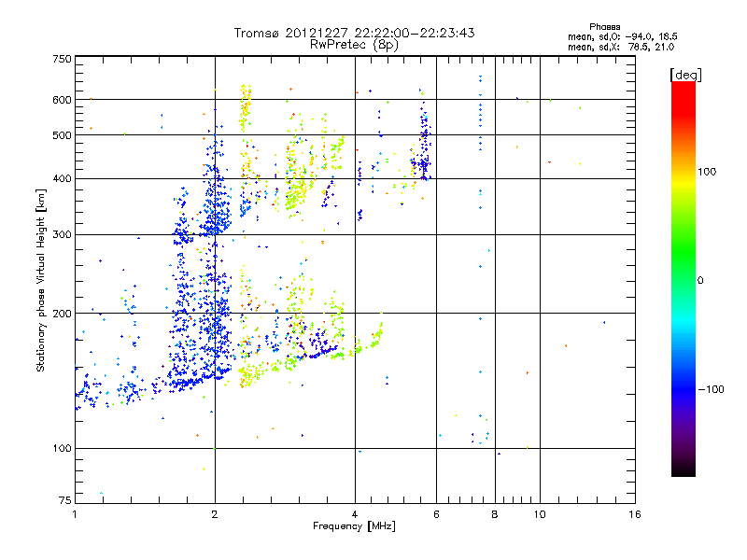Click the x-axis "1" tick label
Viewport: 747px width, 560px height.
point(75,514)
